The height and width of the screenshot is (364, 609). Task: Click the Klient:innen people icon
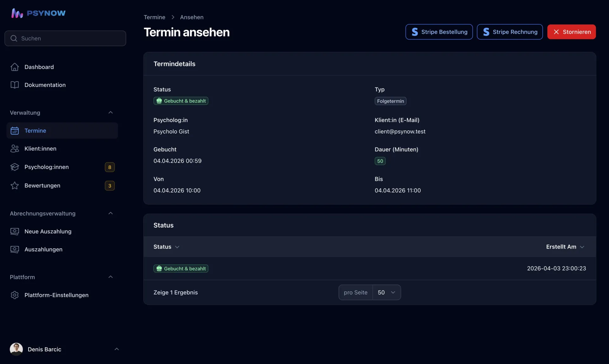pos(15,148)
